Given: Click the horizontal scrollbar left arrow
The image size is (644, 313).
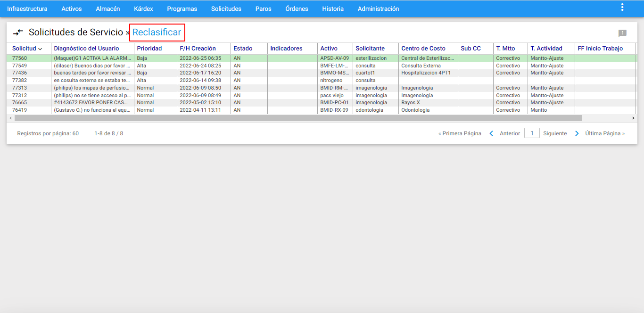Looking at the screenshot, I should (x=10, y=118).
